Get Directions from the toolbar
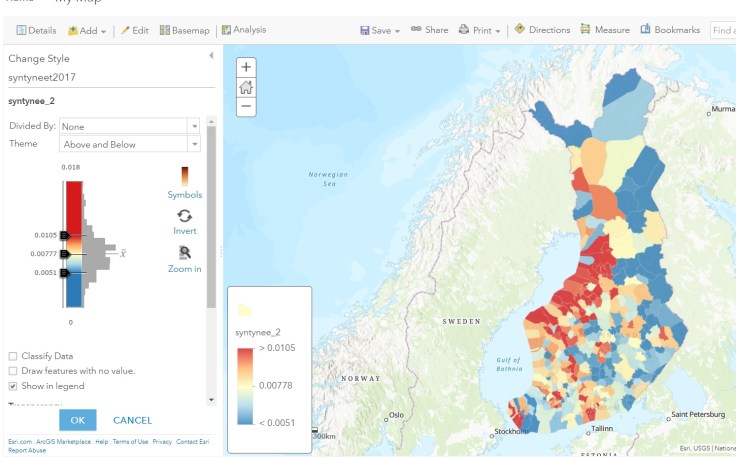The image size is (736, 458). (541, 30)
